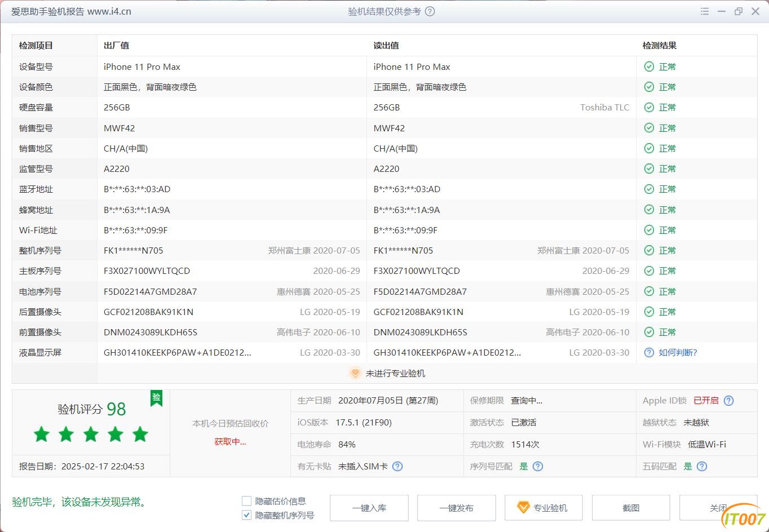Click help icon next to 未插入SIM卡
769x532 pixels.
[x=397, y=466]
